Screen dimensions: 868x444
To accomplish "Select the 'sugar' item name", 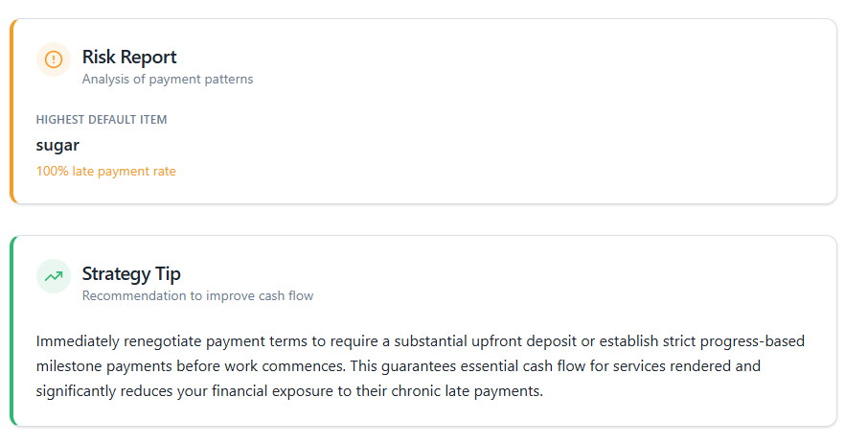I will click(x=57, y=145).
